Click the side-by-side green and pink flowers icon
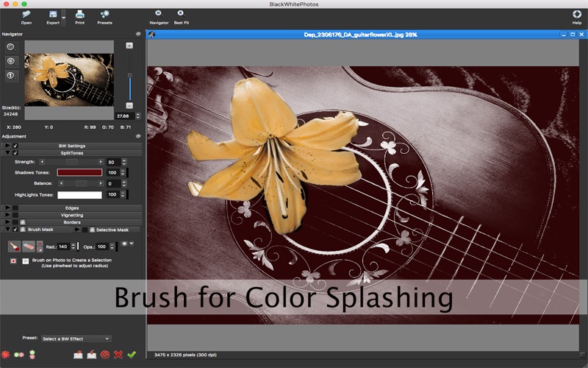This screenshot has height=368, width=588. click(x=19, y=354)
